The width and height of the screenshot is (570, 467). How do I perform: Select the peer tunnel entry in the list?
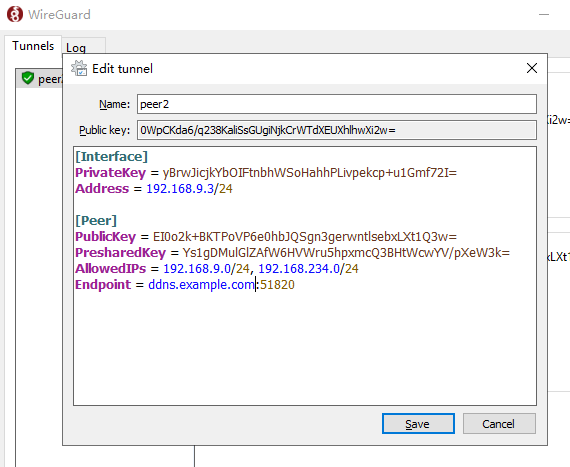(x=39, y=78)
